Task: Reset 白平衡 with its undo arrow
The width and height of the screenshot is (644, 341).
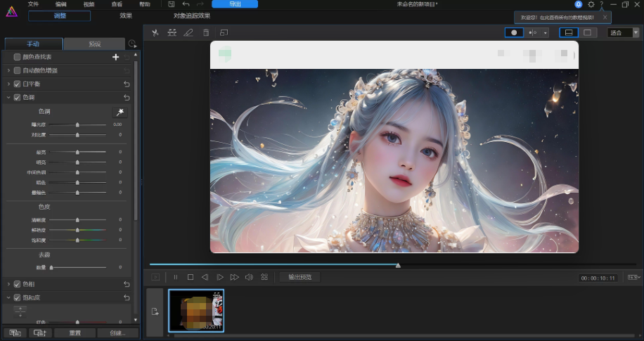Action: 127,84
